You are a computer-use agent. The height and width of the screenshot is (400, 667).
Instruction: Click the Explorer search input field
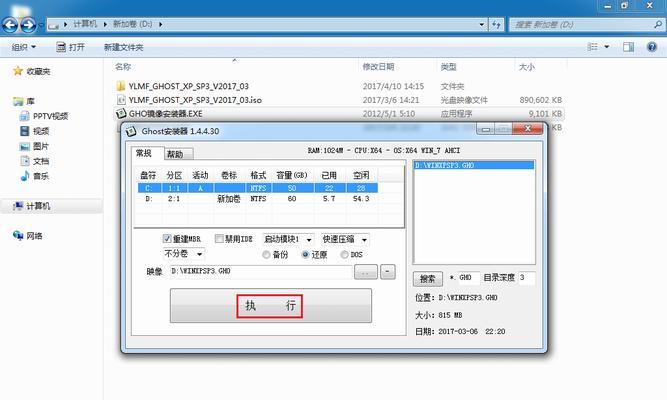point(583,25)
